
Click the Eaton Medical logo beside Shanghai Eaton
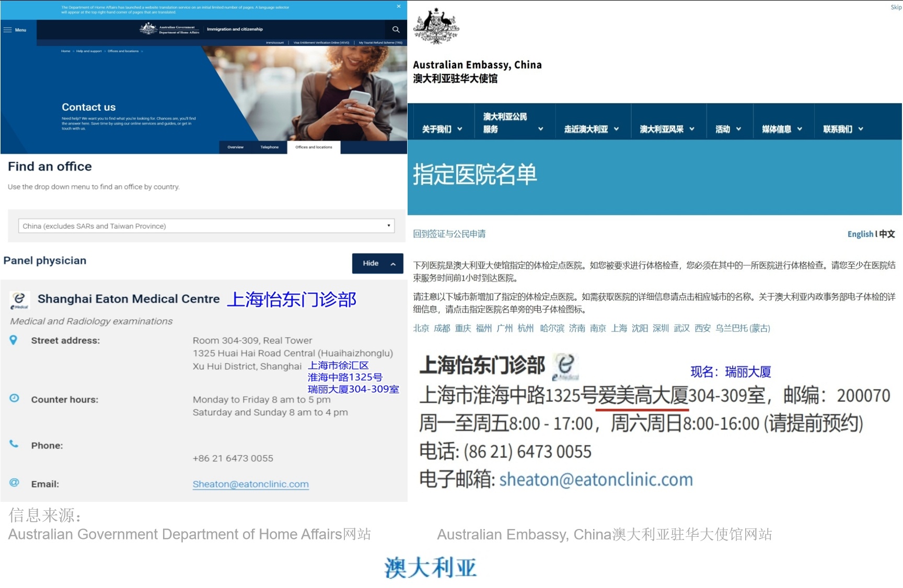19,300
